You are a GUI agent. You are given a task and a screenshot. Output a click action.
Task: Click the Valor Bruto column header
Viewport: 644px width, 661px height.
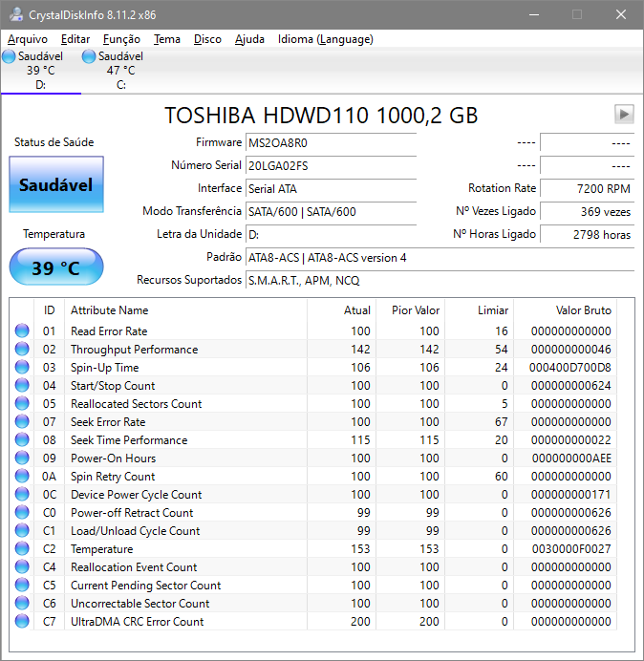(565, 310)
